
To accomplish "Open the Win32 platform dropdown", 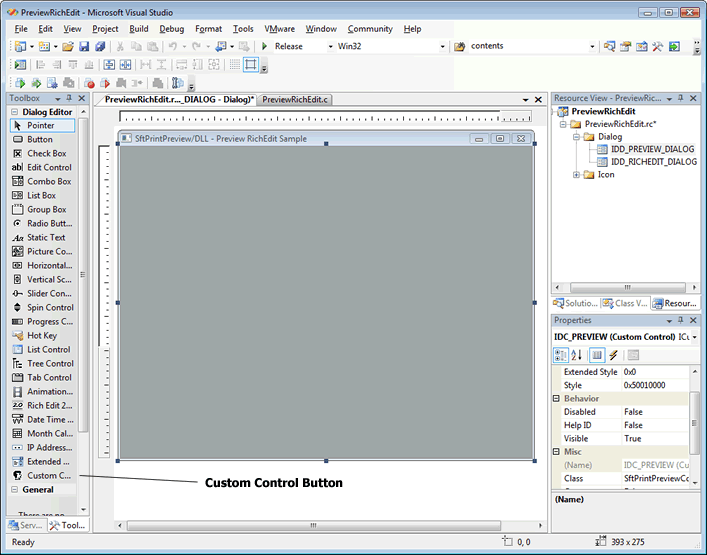I will click(x=442, y=46).
